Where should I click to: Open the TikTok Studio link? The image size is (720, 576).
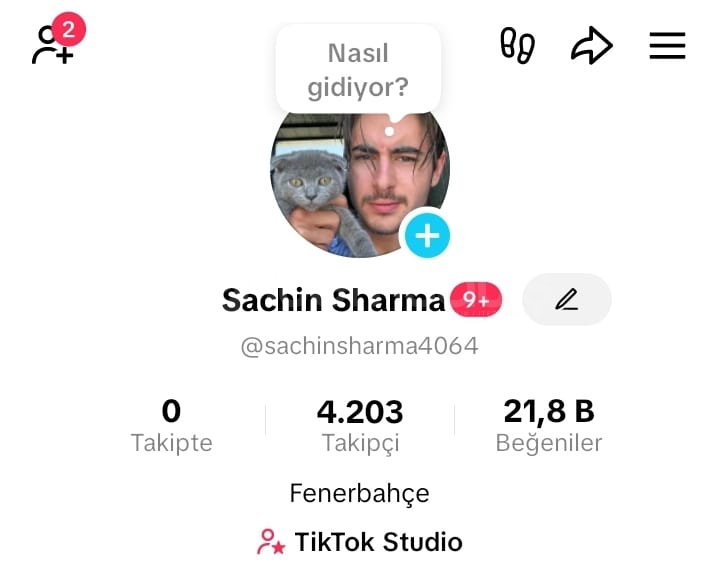(360, 542)
